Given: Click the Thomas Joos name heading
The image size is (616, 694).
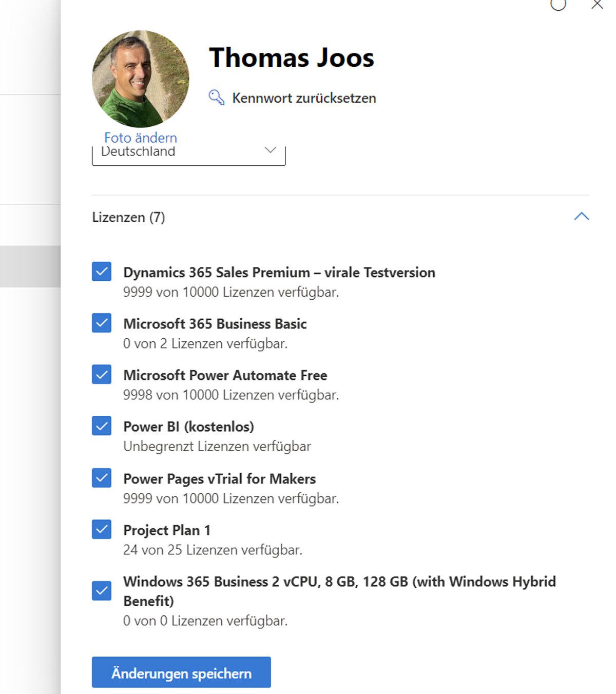Looking at the screenshot, I should [x=292, y=57].
